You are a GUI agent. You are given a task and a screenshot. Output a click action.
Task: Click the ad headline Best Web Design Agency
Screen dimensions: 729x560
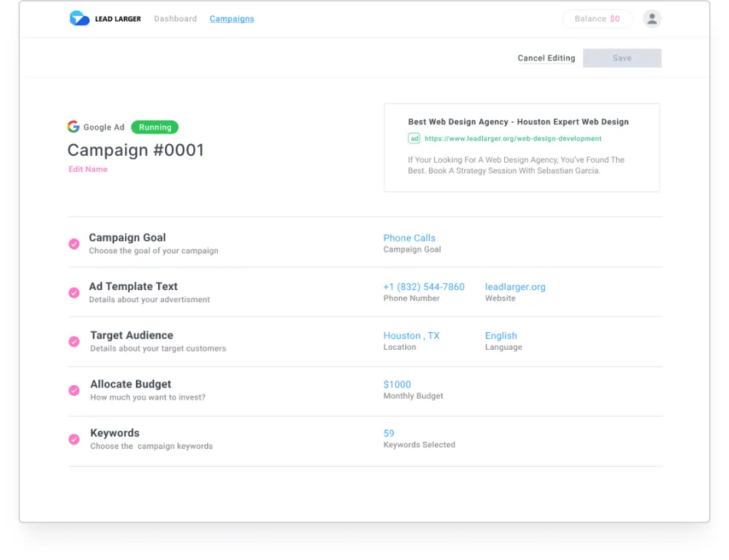click(519, 122)
